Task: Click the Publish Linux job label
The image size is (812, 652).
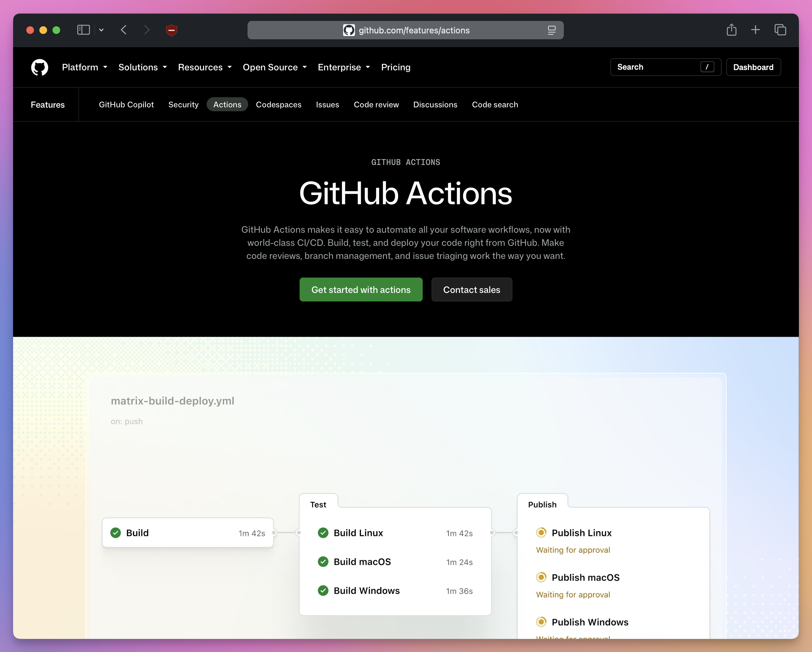Action: click(581, 533)
